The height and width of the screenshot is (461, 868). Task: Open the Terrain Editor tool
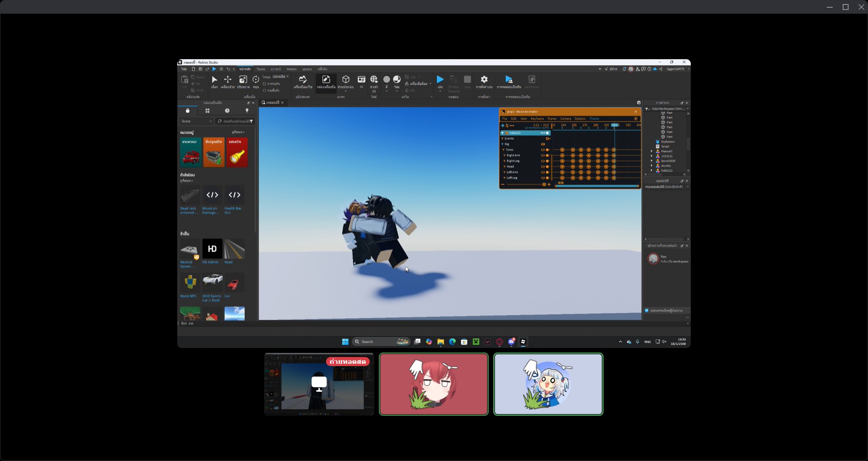tap(303, 81)
